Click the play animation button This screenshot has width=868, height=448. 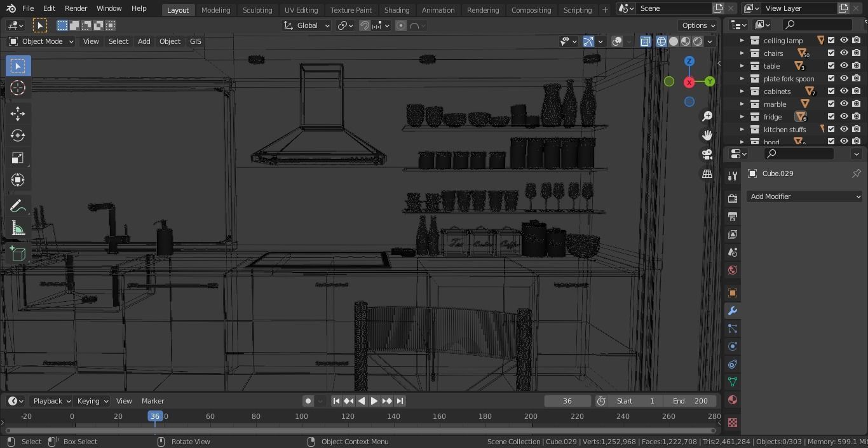[374, 401]
